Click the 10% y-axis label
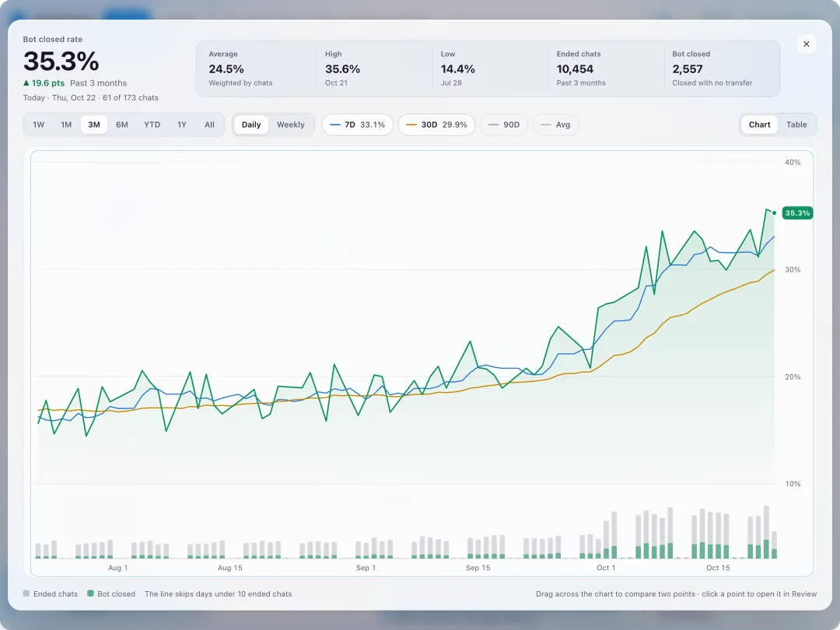The width and height of the screenshot is (840, 630). coord(793,484)
